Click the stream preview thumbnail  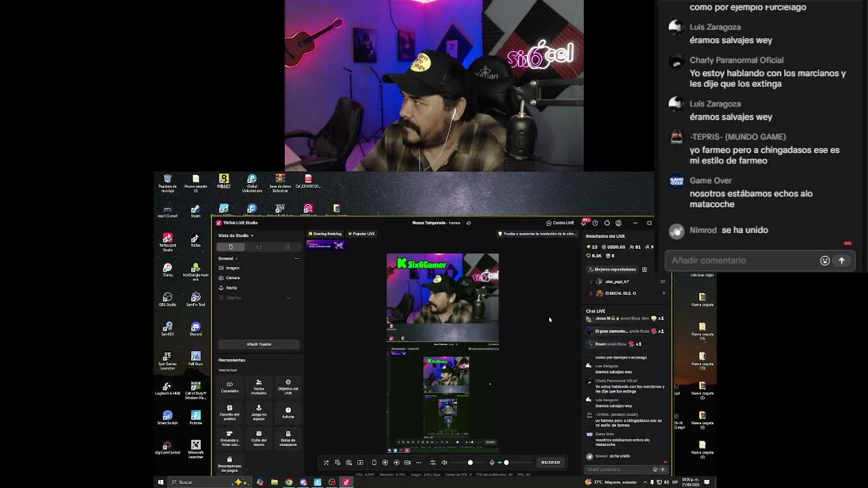tap(443, 353)
